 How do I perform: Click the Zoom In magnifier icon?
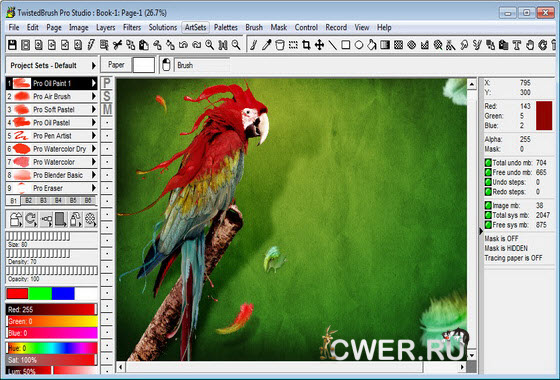[x=210, y=45]
